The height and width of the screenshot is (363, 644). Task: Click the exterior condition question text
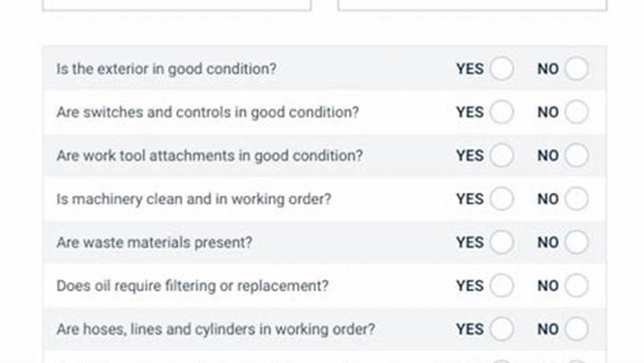coord(166,69)
